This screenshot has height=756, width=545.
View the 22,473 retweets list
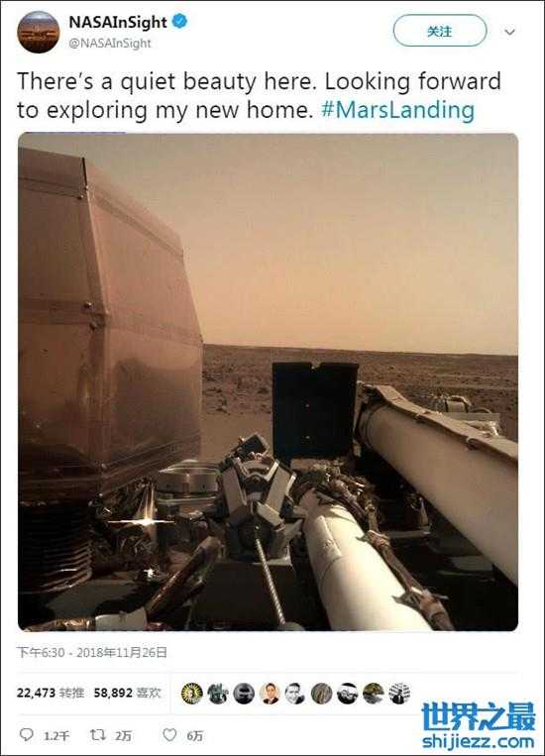(51, 693)
